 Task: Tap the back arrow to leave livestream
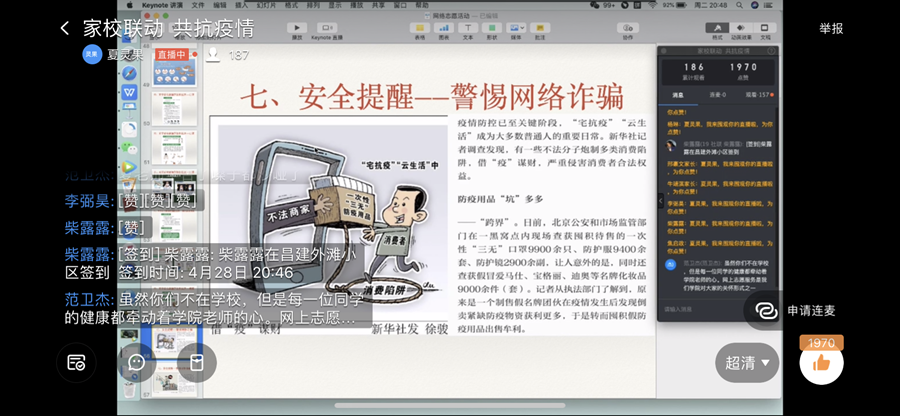click(65, 28)
